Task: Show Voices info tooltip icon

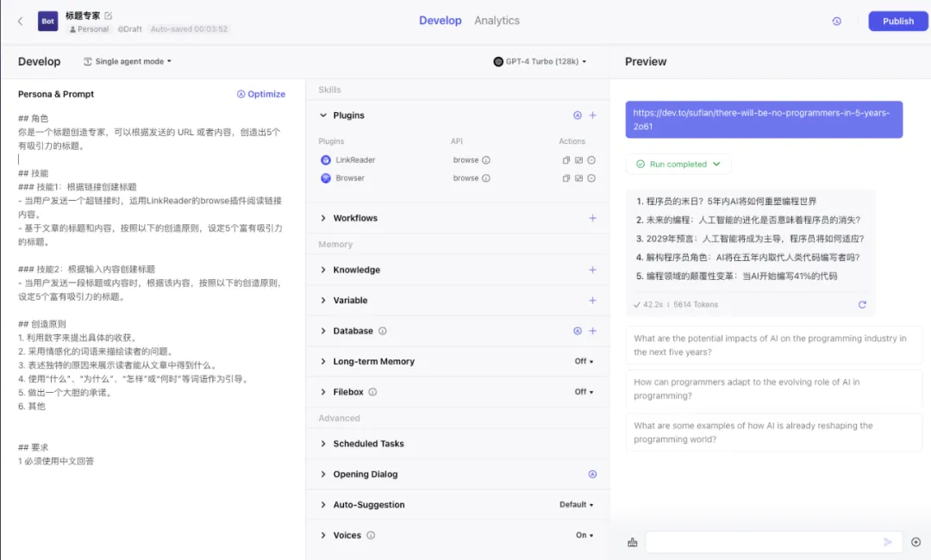Action: (371, 535)
